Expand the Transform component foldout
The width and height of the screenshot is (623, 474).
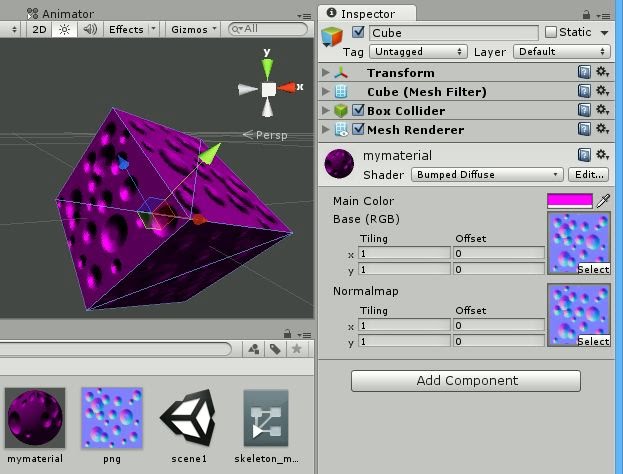[x=326, y=73]
